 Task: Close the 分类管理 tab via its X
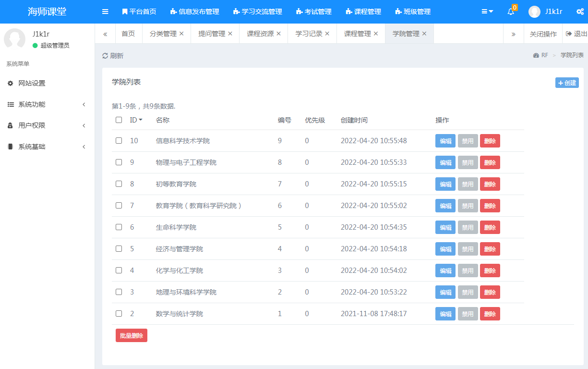(x=181, y=34)
